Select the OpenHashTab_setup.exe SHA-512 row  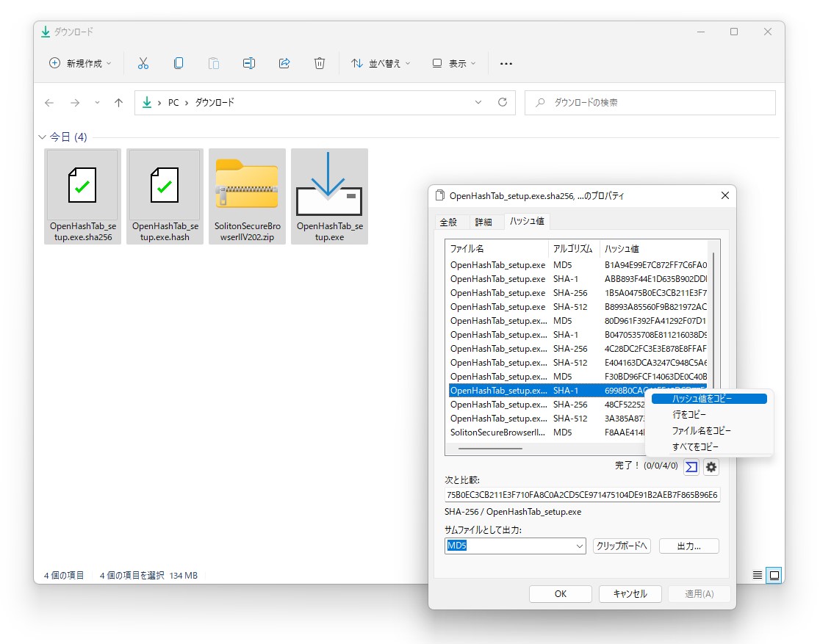(578, 307)
